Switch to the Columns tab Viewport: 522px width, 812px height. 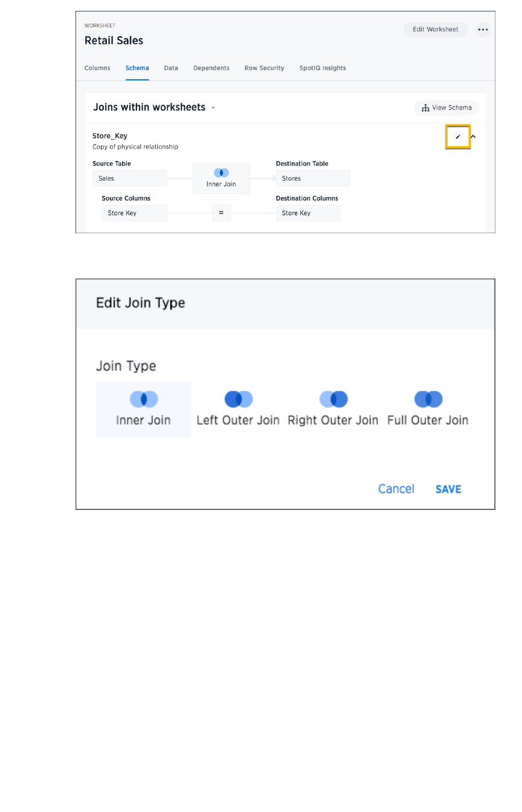(97, 68)
